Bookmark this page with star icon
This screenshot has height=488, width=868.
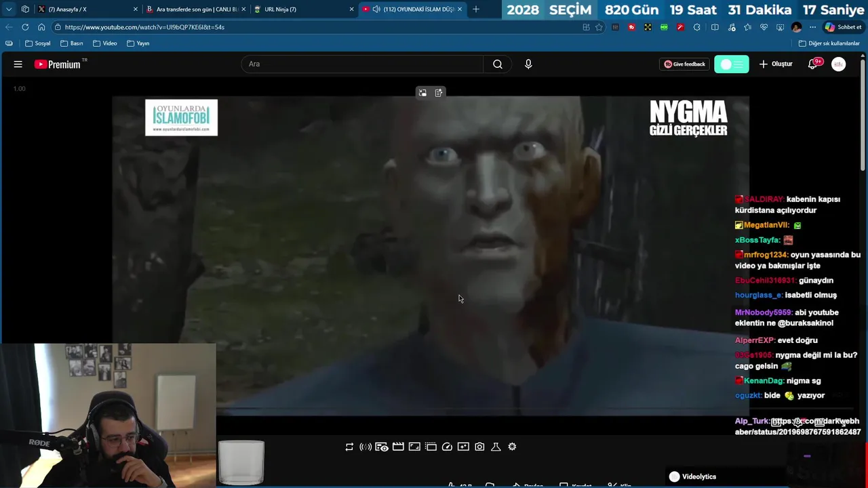click(599, 27)
